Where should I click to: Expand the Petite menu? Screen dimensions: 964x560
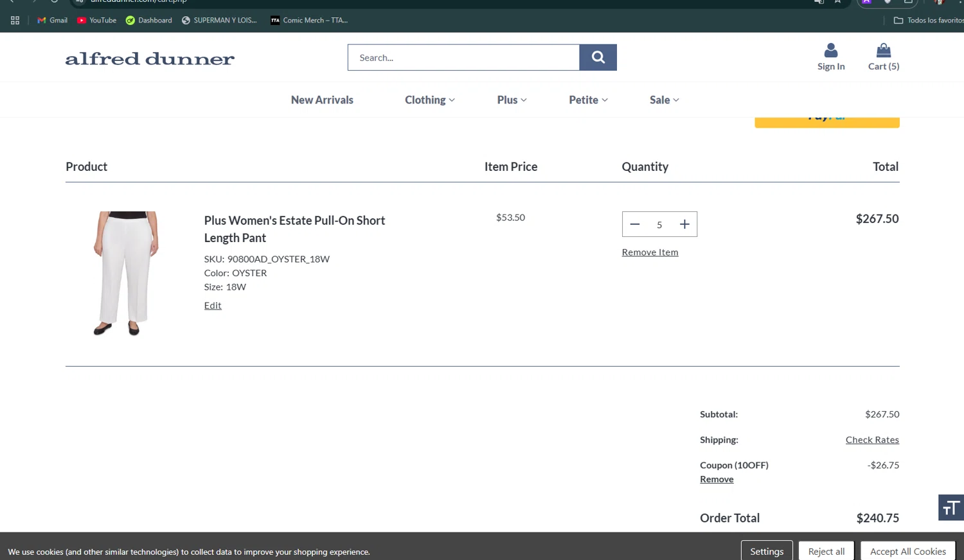(588, 100)
